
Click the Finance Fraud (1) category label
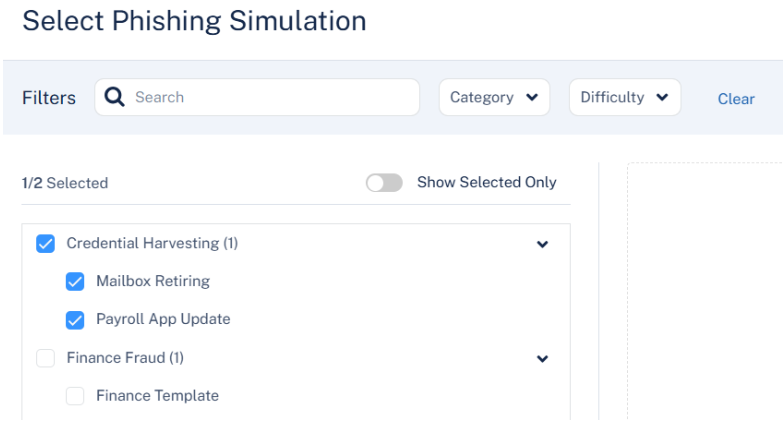click(125, 357)
